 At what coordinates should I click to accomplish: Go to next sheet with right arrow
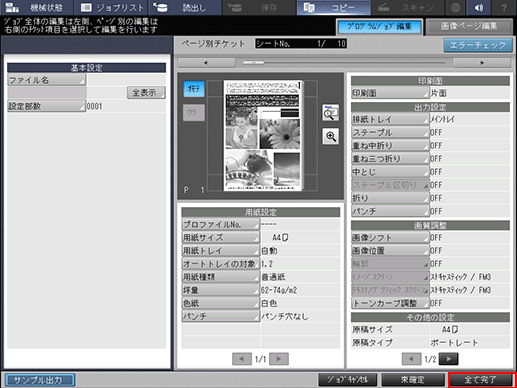click(482, 63)
